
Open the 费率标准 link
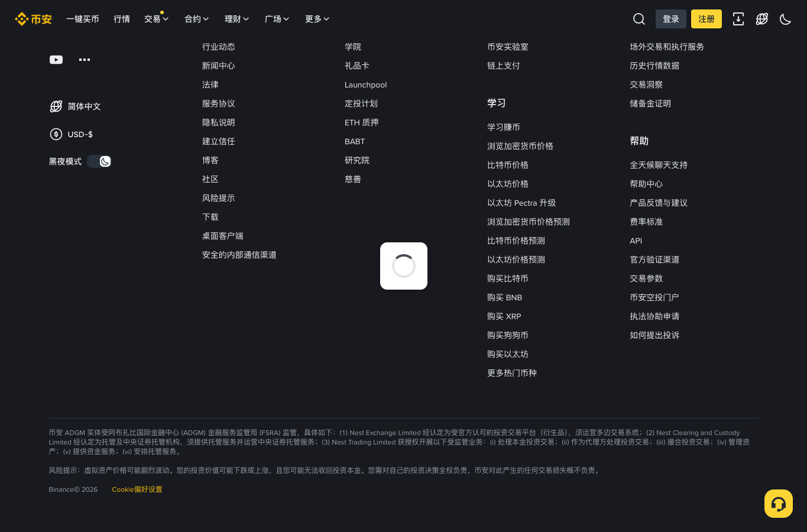coord(646,222)
